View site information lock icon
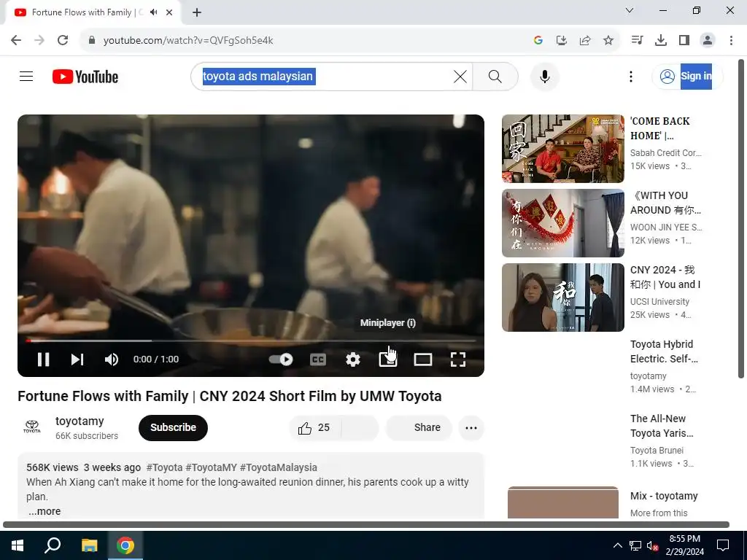 (92, 41)
